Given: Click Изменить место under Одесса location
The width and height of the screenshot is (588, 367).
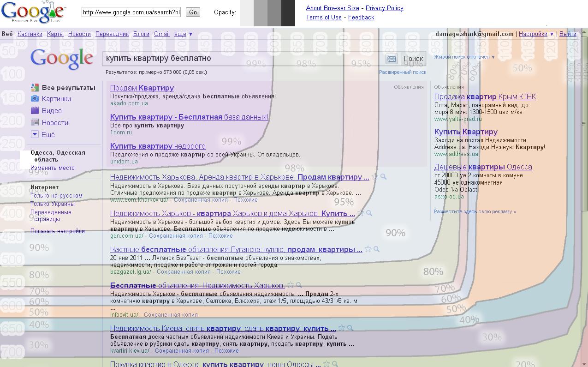Looking at the screenshot, I should point(52,168).
